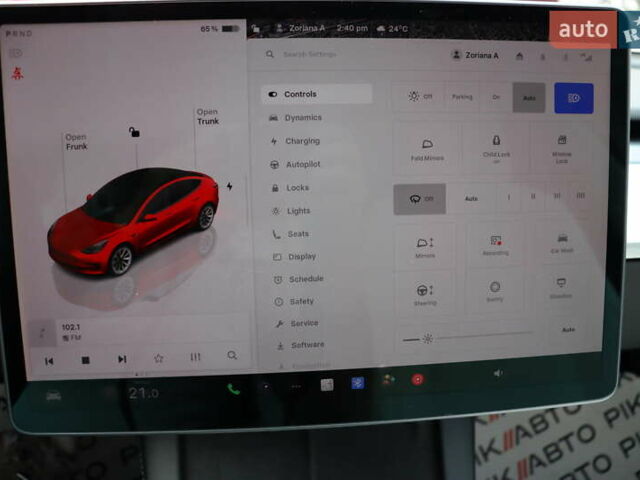The image size is (640, 480).
Task: Open the Glovebox
Action: (x=561, y=287)
